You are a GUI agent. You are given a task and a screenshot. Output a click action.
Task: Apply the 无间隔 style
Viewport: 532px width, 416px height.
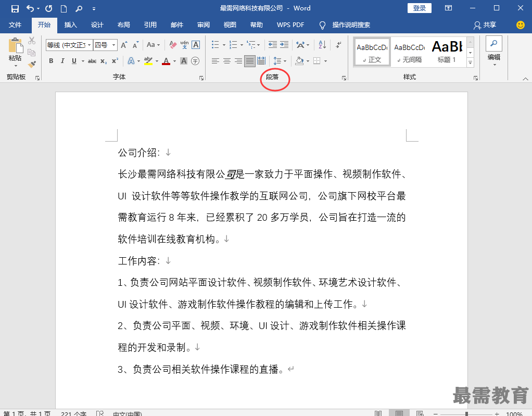[410, 53]
